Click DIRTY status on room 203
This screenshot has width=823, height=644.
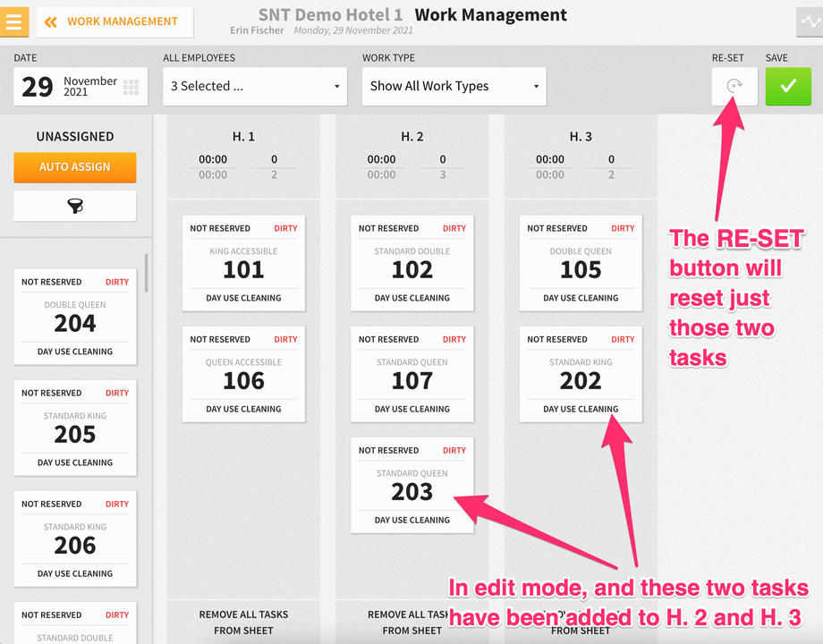(x=454, y=450)
